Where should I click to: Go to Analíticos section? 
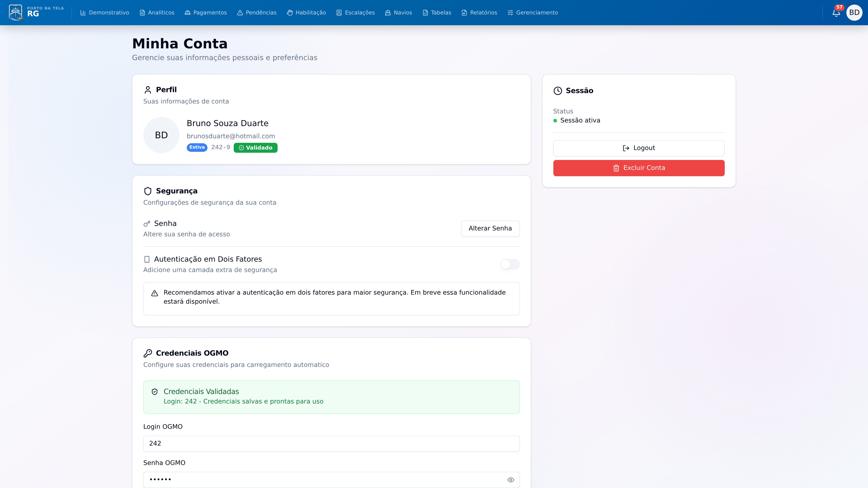pyautogui.click(x=157, y=12)
